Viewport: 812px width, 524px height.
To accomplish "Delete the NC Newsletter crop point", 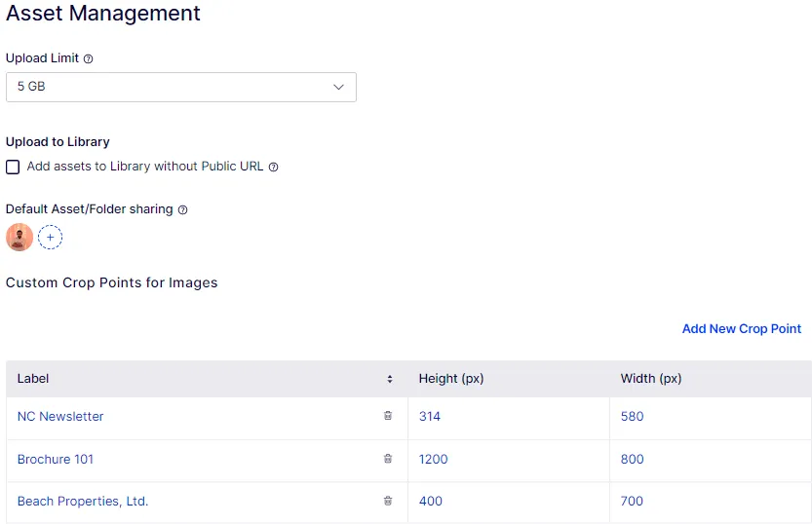I will (388, 415).
